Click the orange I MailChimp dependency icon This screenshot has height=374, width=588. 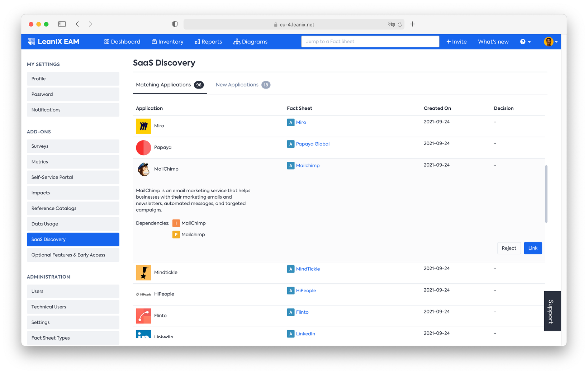tap(176, 223)
